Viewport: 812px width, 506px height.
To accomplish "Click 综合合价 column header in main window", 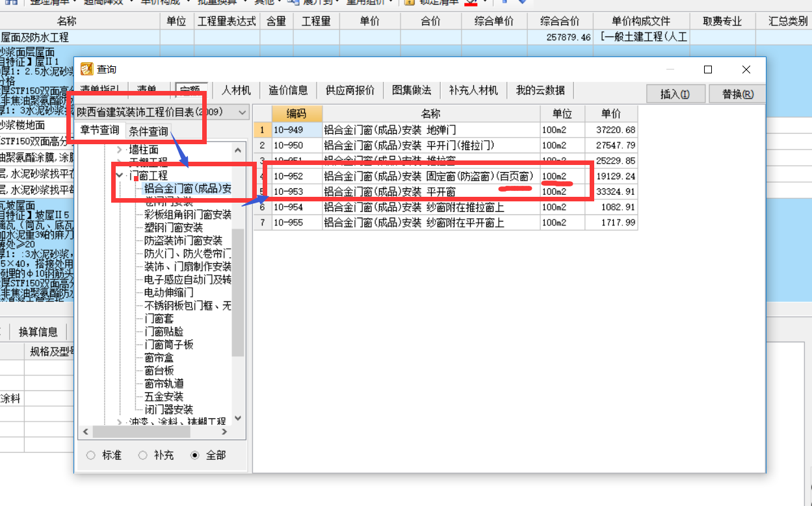I will click(560, 21).
